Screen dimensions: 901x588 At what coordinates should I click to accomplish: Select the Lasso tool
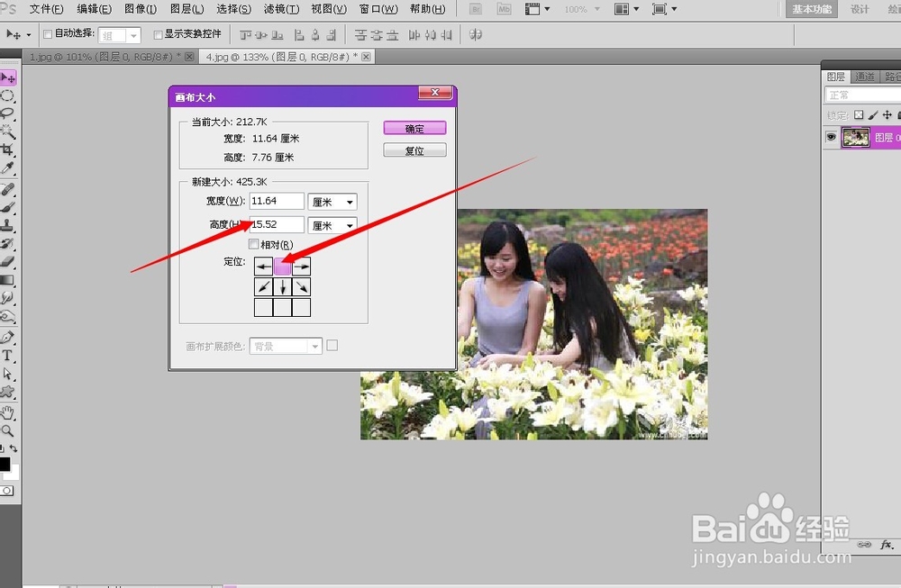pos(7,113)
